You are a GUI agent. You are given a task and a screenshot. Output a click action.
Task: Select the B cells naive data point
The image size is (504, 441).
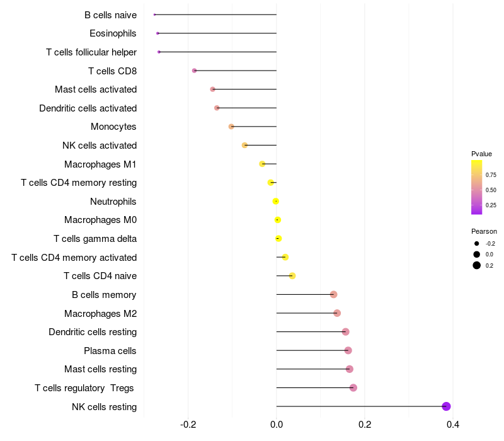point(154,14)
